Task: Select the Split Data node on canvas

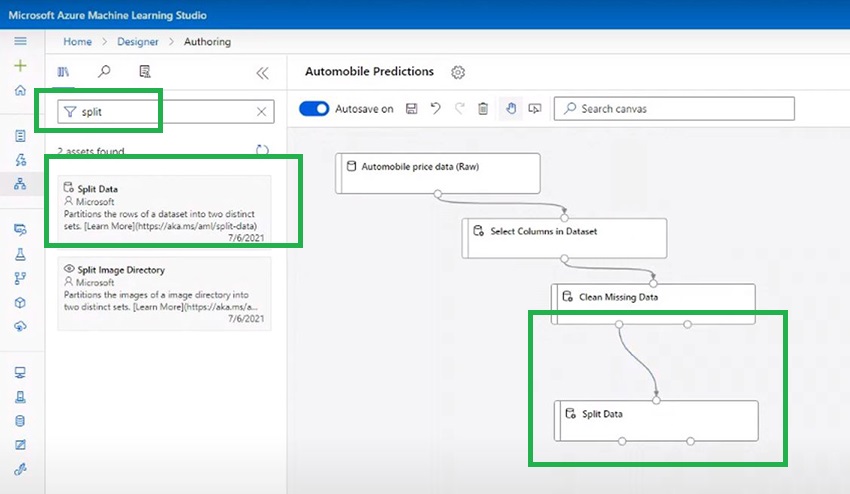Action: (x=656, y=421)
